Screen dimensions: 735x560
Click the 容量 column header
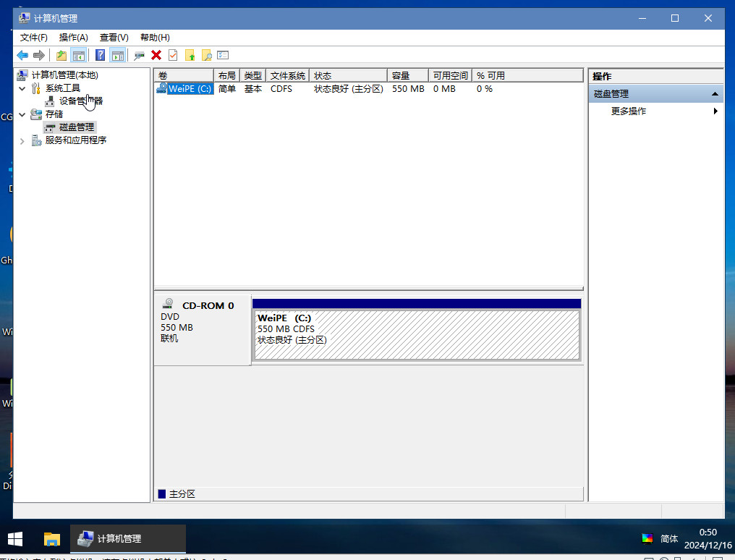point(408,75)
